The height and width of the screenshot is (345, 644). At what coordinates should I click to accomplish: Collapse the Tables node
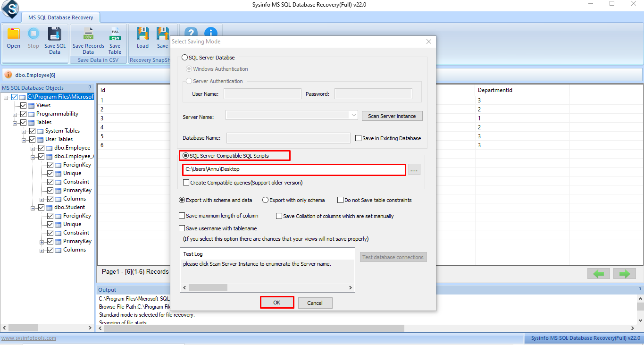pyautogui.click(x=15, y=123)
